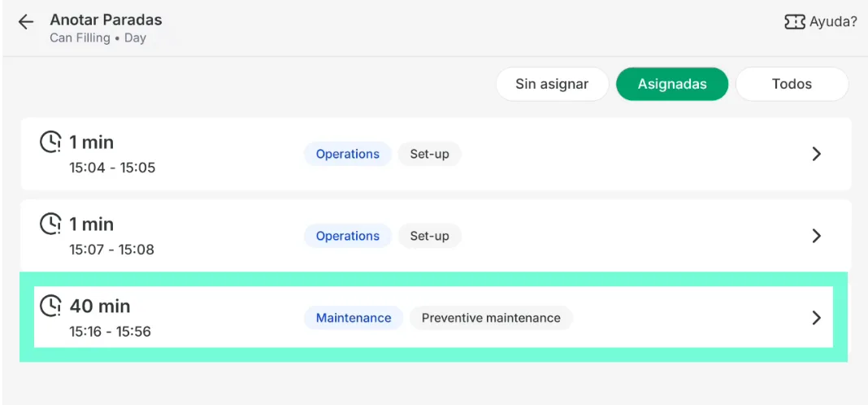The height and width of the screenshot is (405, 868).
Task: Click the Operations tag on the 15:04 stop
Action: coord(348,154)
